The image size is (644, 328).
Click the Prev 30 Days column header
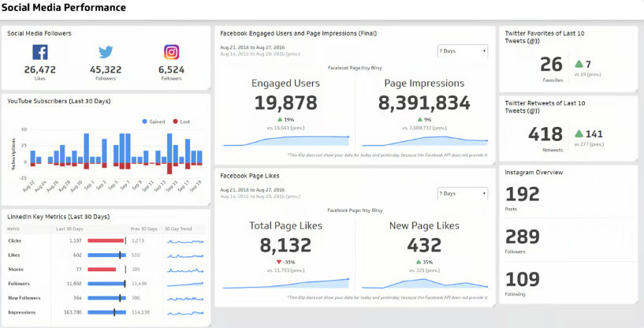click(143, 229)
